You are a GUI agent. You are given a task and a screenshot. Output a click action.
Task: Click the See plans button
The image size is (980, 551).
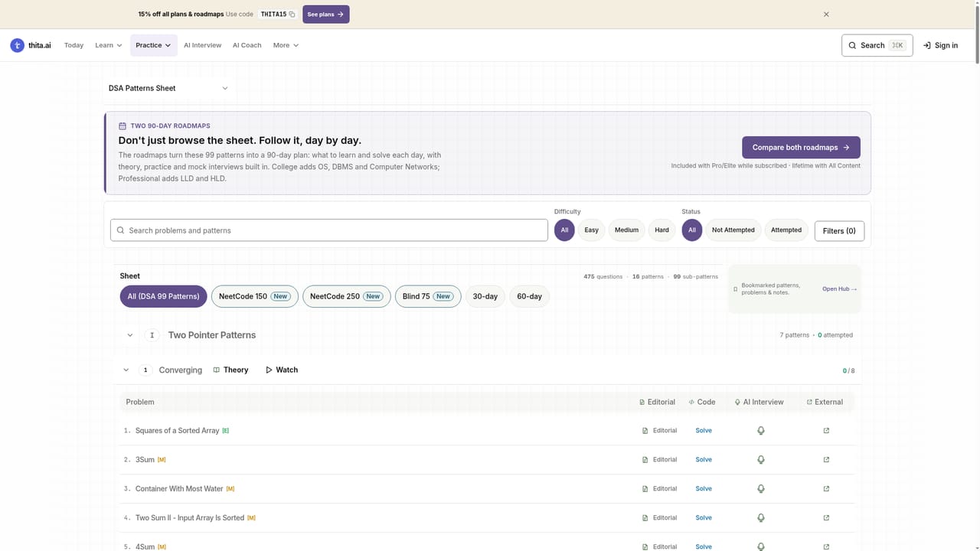326,15
